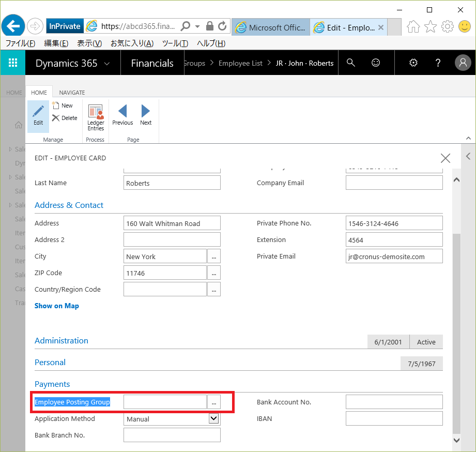Close the Edit - Employee browser tab
The height and width of the screenshot is (452, 476).
381,27
